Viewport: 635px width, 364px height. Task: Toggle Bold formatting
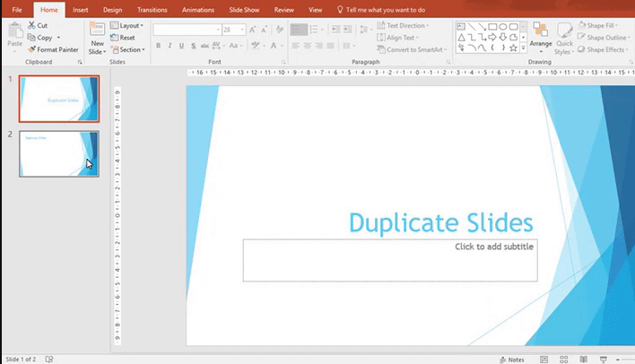point(159,45)
